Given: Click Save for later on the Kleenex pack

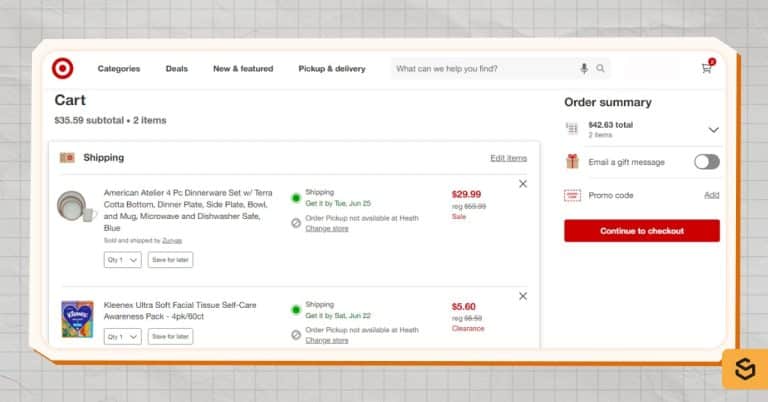Looking at the screenshot, I should coord(170,336).
